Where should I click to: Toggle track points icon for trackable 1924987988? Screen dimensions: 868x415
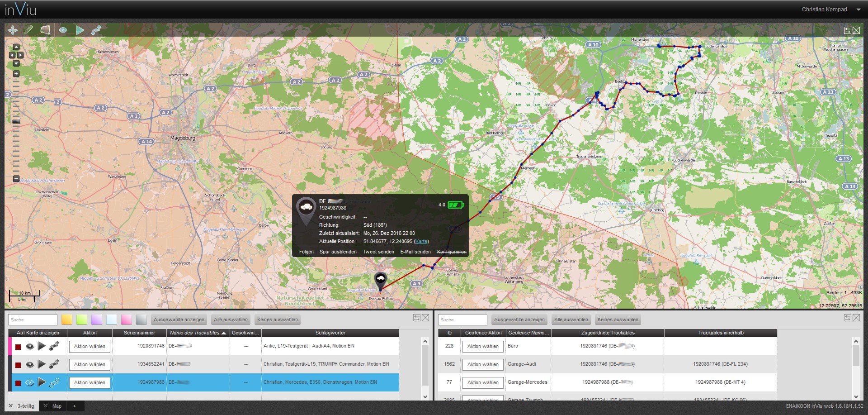tap(54, 382)
